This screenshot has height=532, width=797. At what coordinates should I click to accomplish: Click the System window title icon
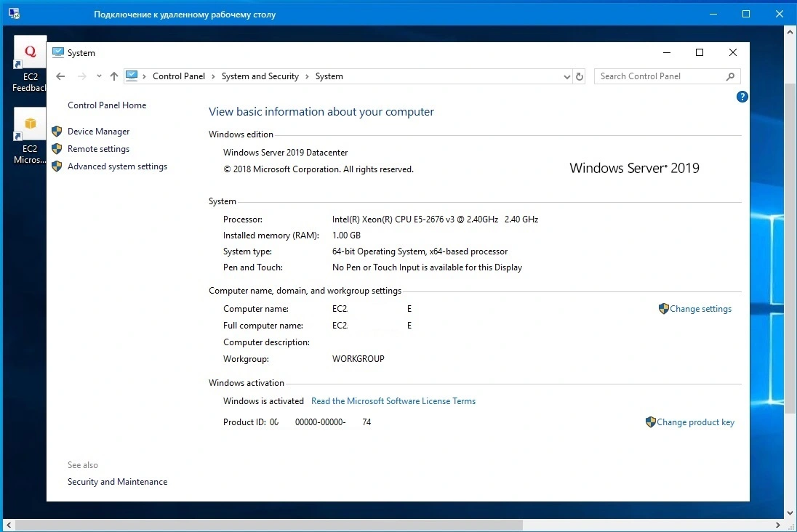tap(58, 52)
